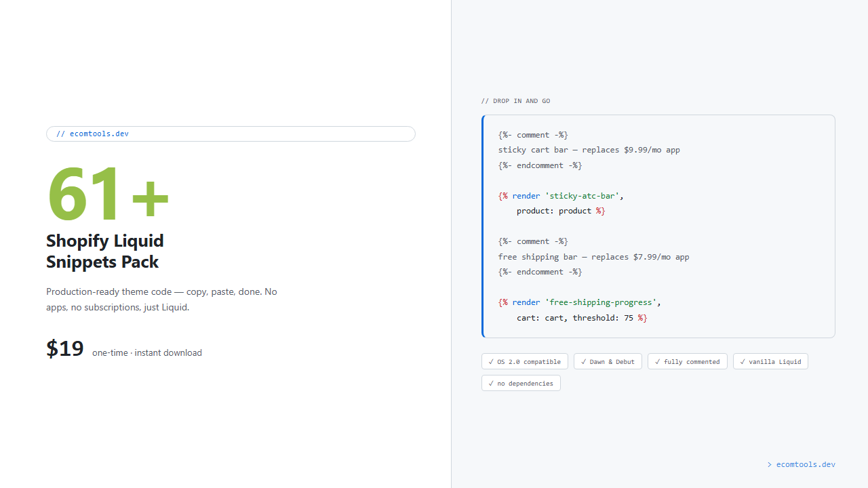The width and height of the screenshot is (868, 488).
Task: Click the 'sticky-atc-bar' render code line
Action: click(561, 196)
